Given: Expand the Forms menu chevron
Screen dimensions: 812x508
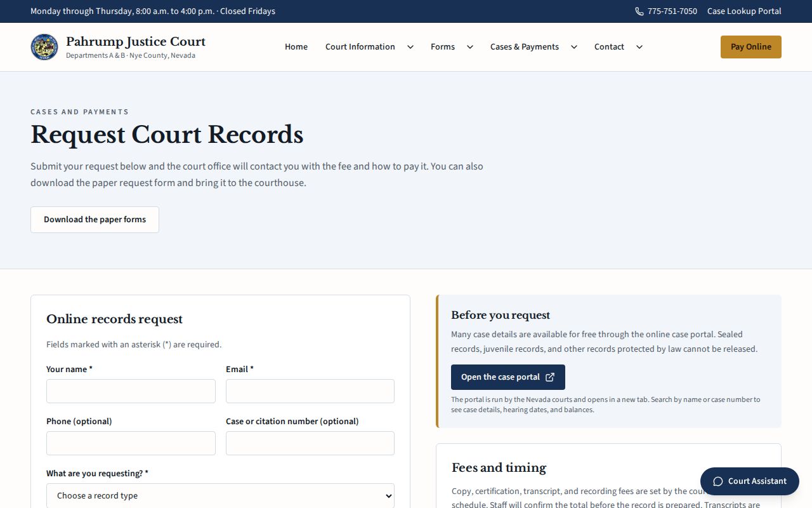Looking at the screenshot, I should click(470, 47).
